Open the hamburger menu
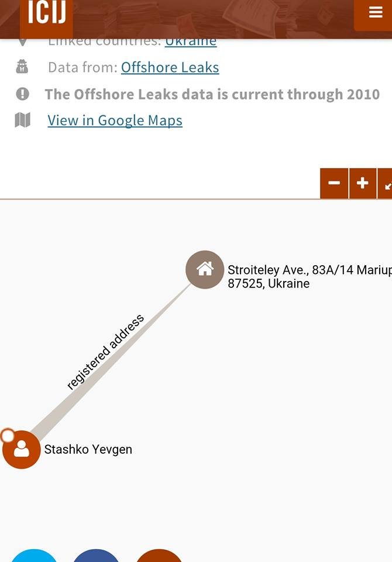This screenshot has width=392, height=562. click(x=375, y=12)
